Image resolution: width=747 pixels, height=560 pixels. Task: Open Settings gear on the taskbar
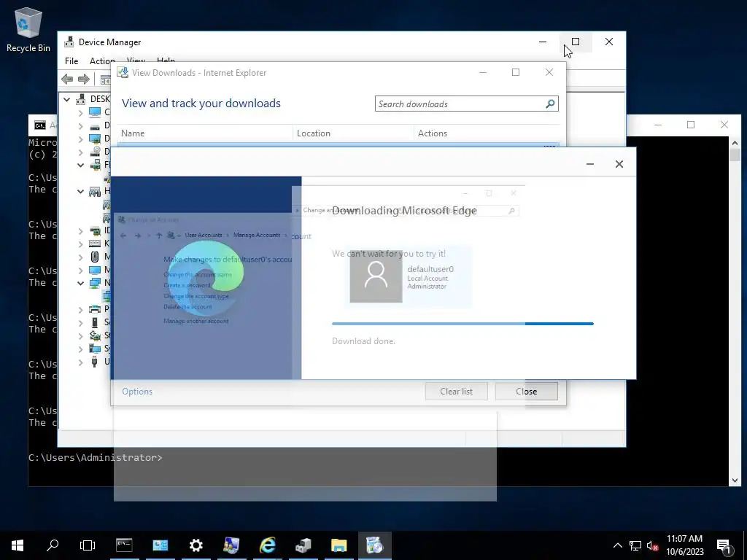tap(196, 545)
